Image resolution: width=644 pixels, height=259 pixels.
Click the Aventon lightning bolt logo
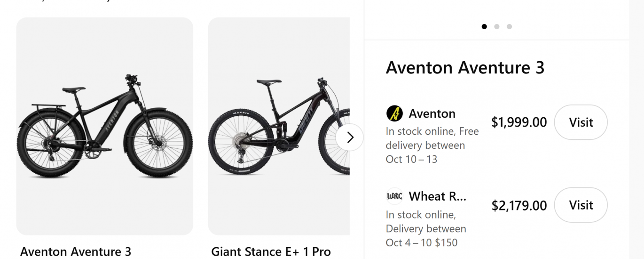[394, 113]
